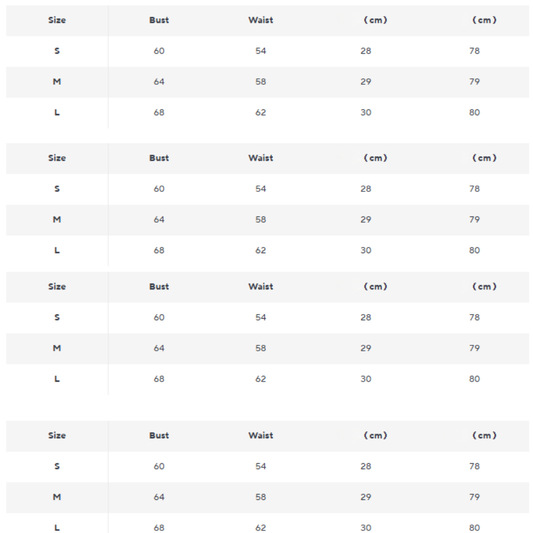Click size M label in second table

coord(57,220)
